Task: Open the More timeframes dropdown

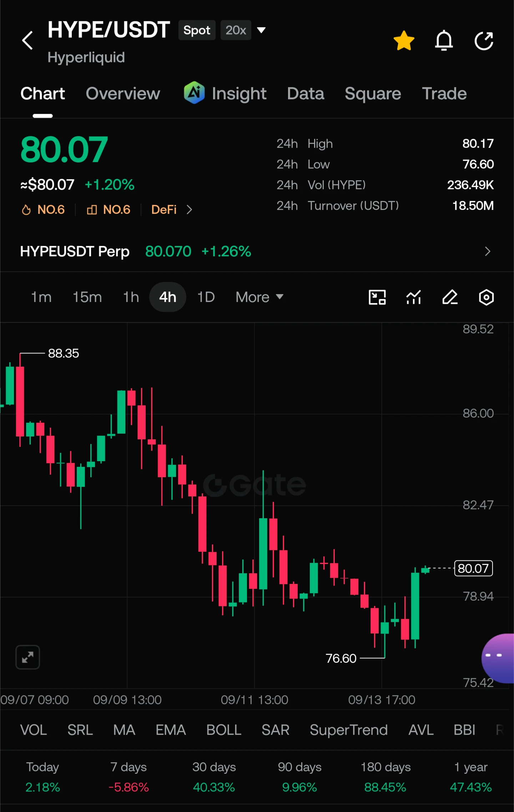Action: tap(259, 297)
